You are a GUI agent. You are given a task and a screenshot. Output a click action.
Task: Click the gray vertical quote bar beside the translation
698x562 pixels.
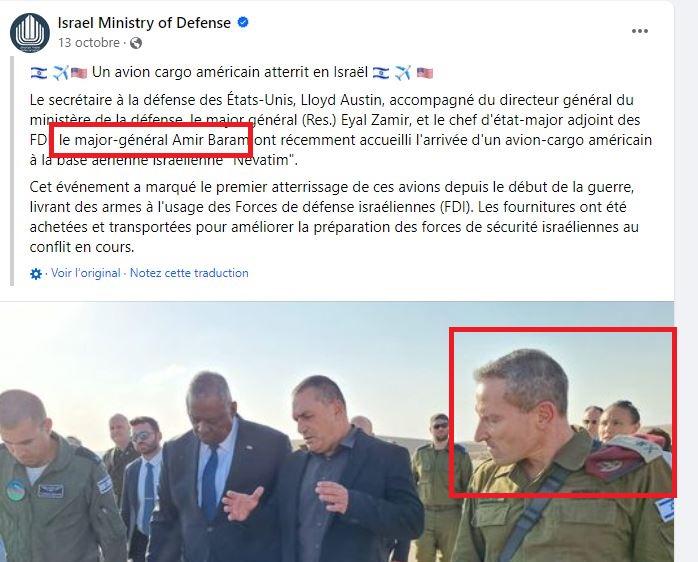tap(12, 171)
